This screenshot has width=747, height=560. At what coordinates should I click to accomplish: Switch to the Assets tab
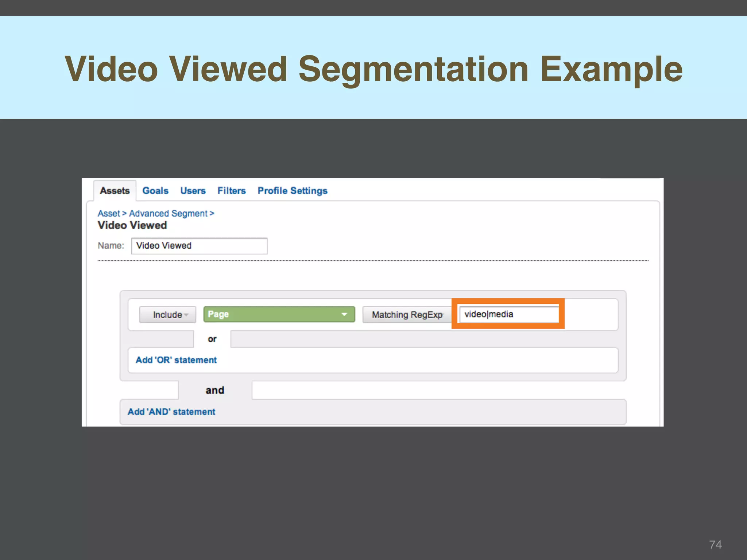point(115,191)
